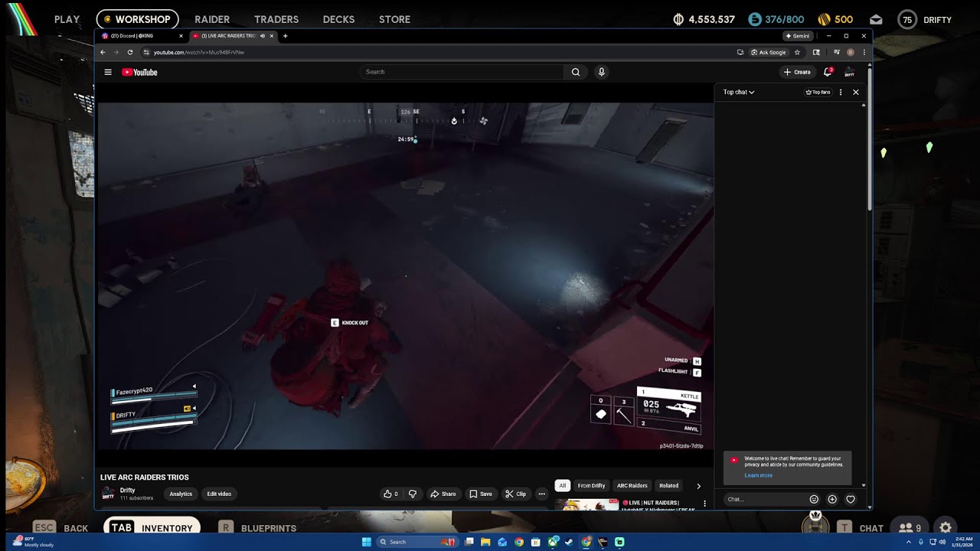Select the Related filter chip
Image resolution: width=980 pixels, height=551 pixels.
click(669, 485)
